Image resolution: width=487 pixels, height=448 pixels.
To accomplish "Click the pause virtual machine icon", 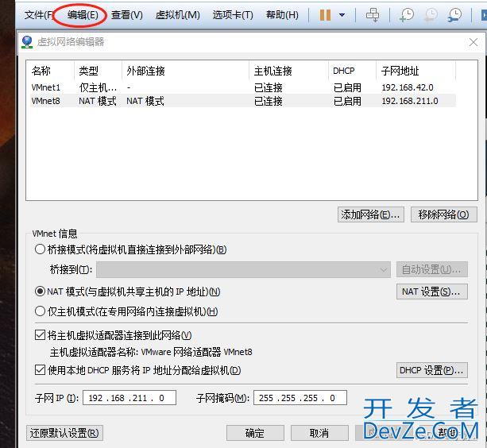I will [325, 15].
